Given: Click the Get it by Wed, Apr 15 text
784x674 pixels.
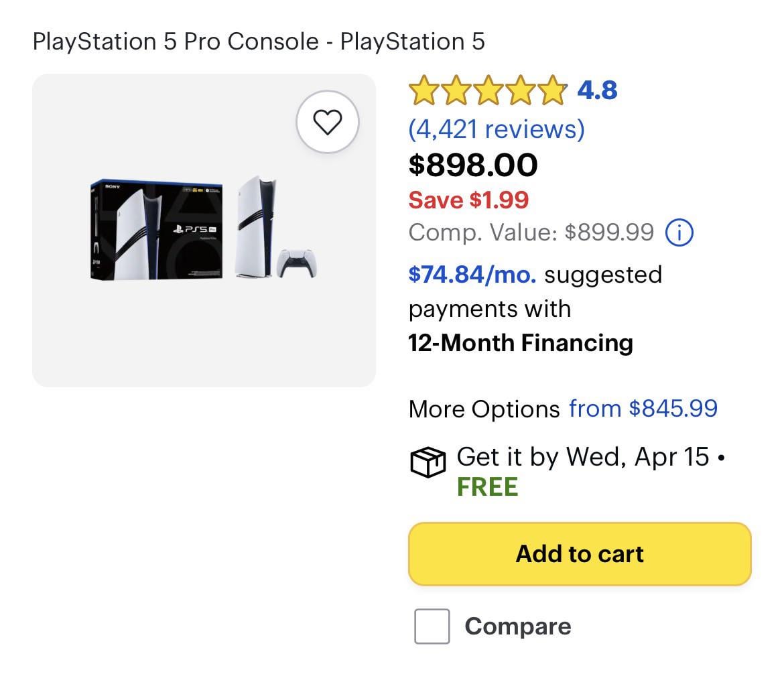Looking at the screenshot, I should (582, 457).
